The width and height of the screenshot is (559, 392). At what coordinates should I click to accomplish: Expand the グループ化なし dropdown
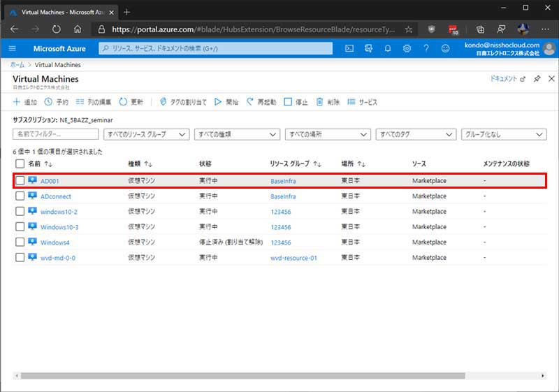click(503, 134)
